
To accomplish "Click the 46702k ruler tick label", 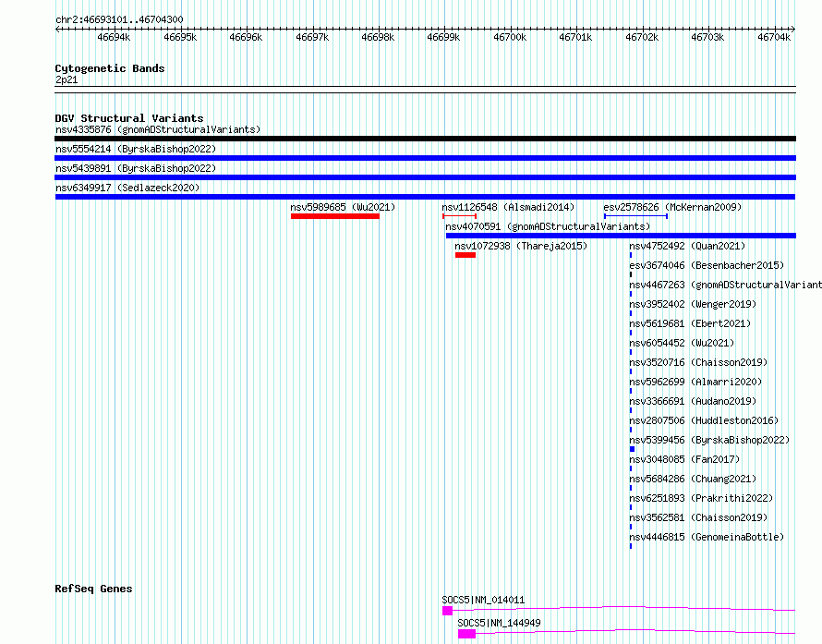I will (642, 37).
